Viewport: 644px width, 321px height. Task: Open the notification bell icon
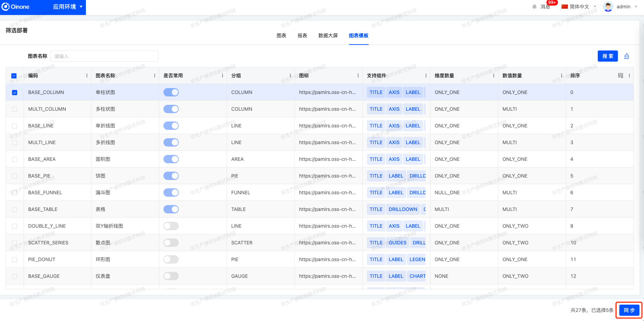(x=534, y=7)
